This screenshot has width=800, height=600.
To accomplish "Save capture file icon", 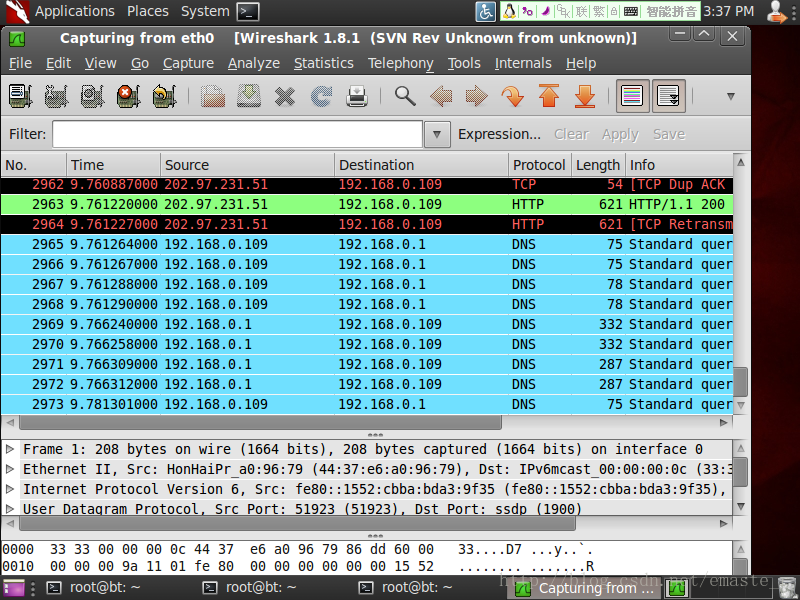I will [x=249, y=96].
